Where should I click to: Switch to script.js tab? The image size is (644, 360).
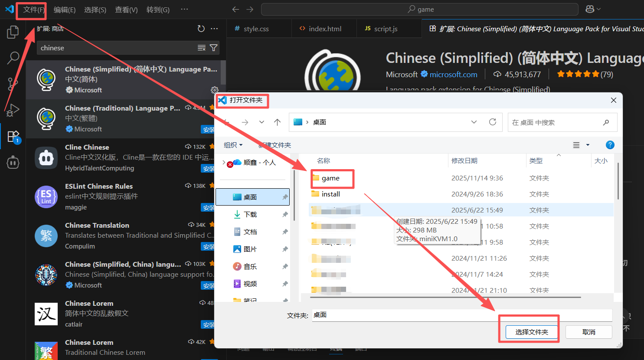(389, 29)
